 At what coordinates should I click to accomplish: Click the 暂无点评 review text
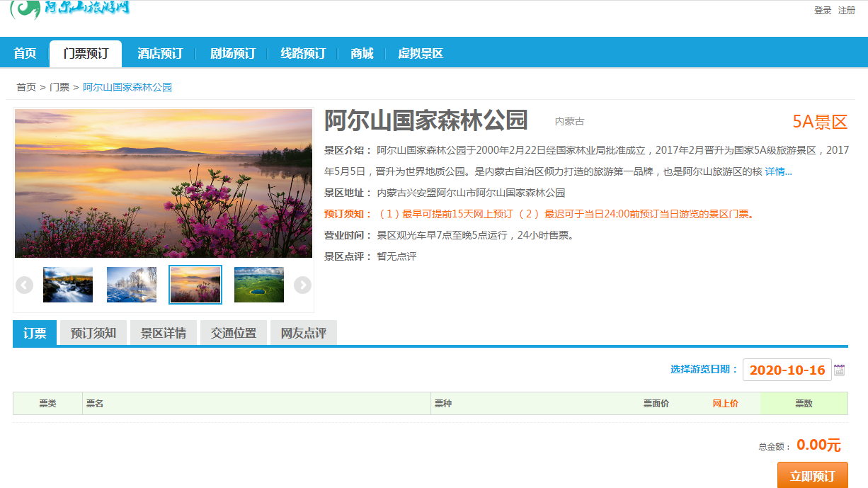pyautogui.click(x=396, y=256)
